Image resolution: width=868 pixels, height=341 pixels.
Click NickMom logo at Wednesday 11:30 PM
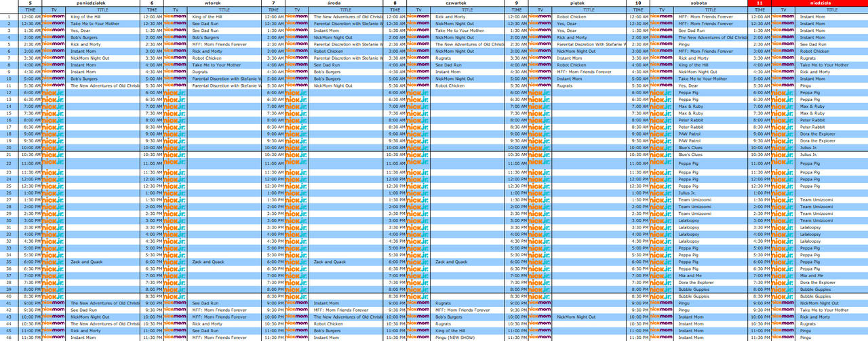(x=298, y=338)
